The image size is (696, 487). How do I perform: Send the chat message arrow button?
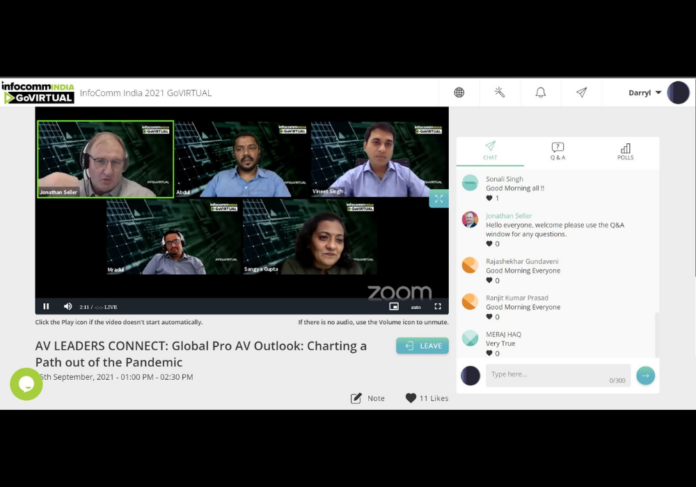click(x=645, y=376)
